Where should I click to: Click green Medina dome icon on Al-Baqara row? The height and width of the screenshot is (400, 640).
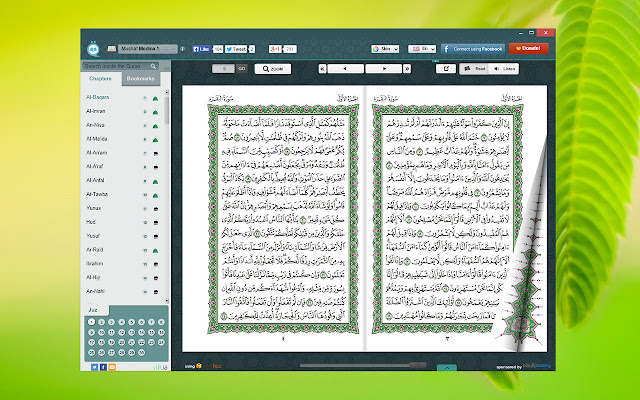[x=156, y=98]
